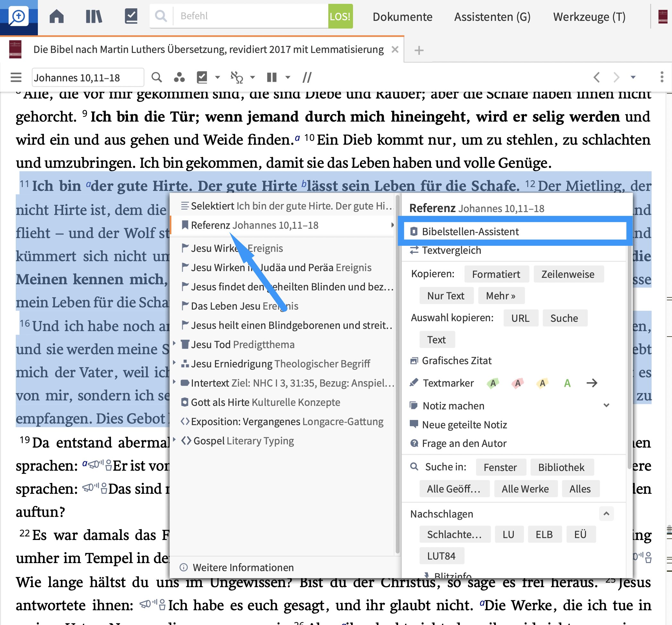Viewport: 672px width, 625px height.
Task: Click the search magnifier in command bar
Action: (x=161, y=16)
